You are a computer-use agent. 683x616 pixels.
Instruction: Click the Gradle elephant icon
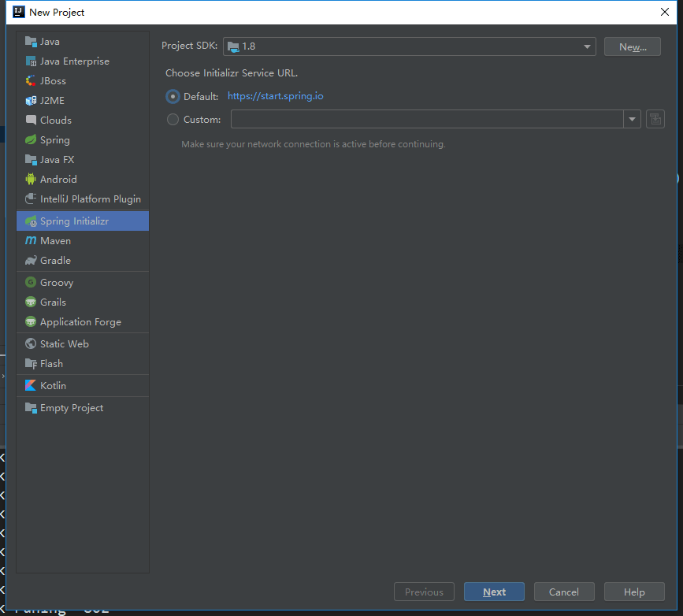(31, 261)
